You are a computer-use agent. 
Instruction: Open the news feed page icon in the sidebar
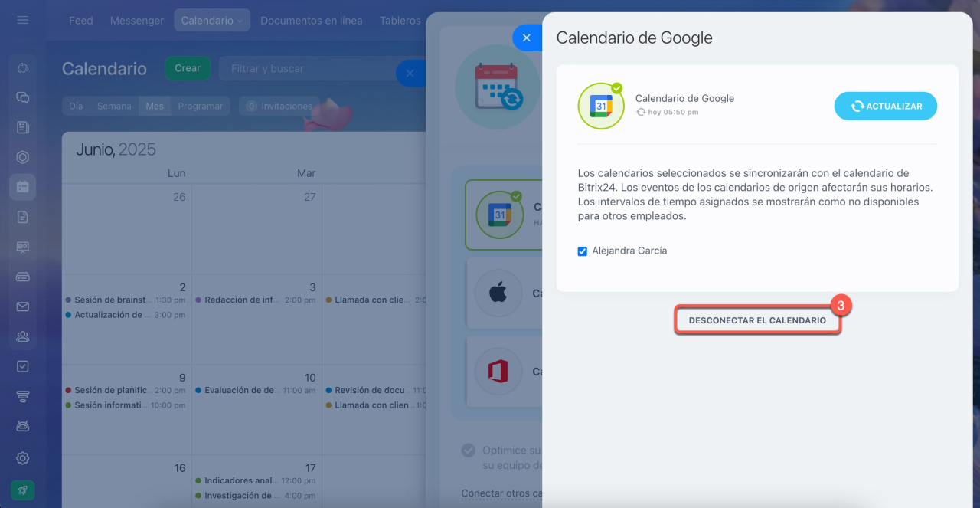coord(23,127)
